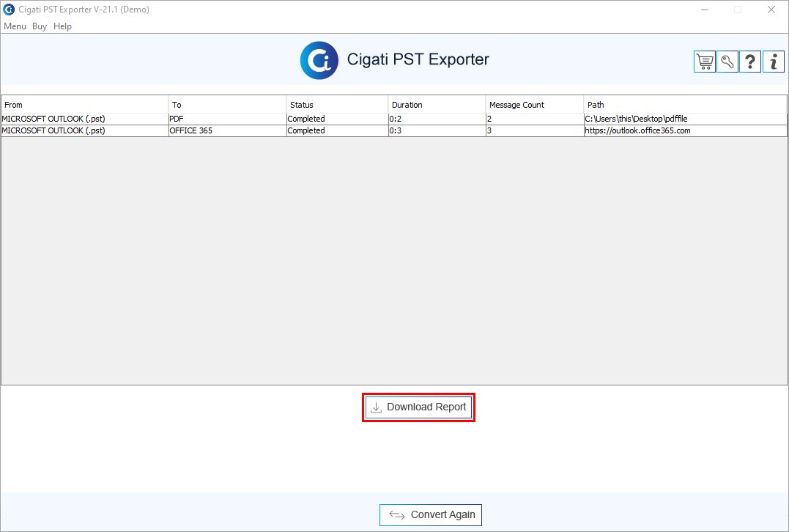789x532 pixels.
Task: Click Completed status in the PDF row
Action: (338, 119)
